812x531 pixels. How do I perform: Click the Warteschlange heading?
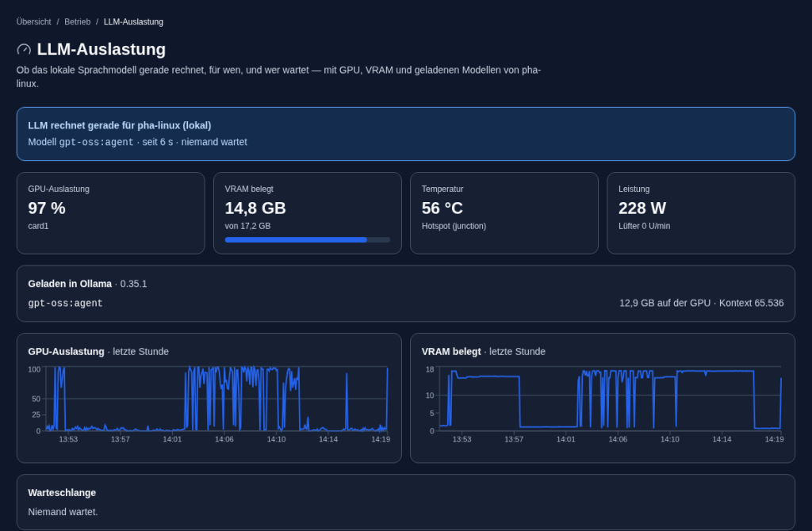62,493
